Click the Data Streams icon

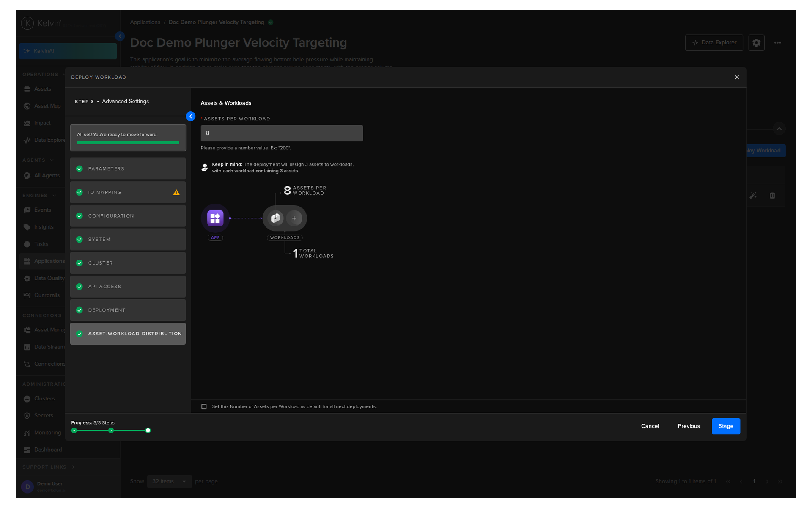tap(27, 347)
